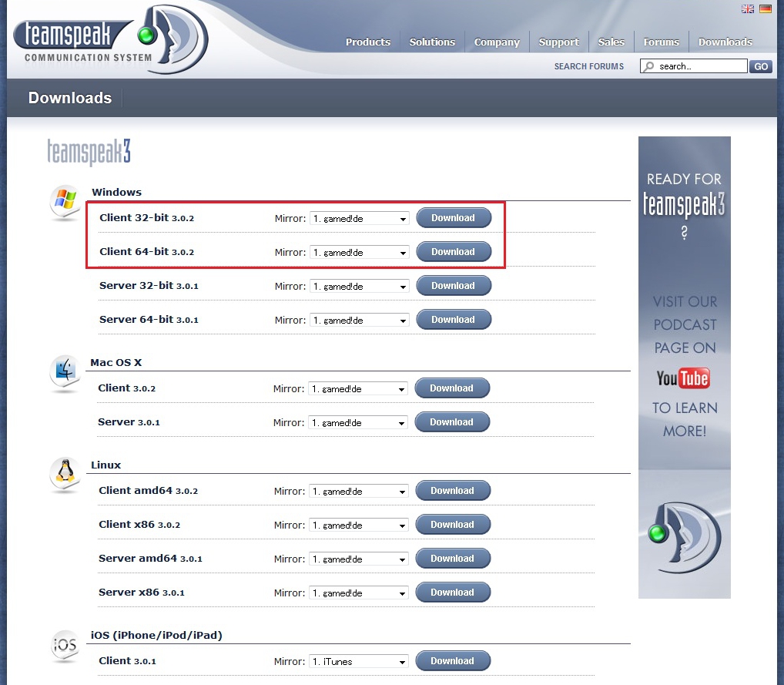The height and width of the screenshot is (685, 784).
Task: Click the 'Client amd64 3.0.2' label
Action: click(149, 491)
